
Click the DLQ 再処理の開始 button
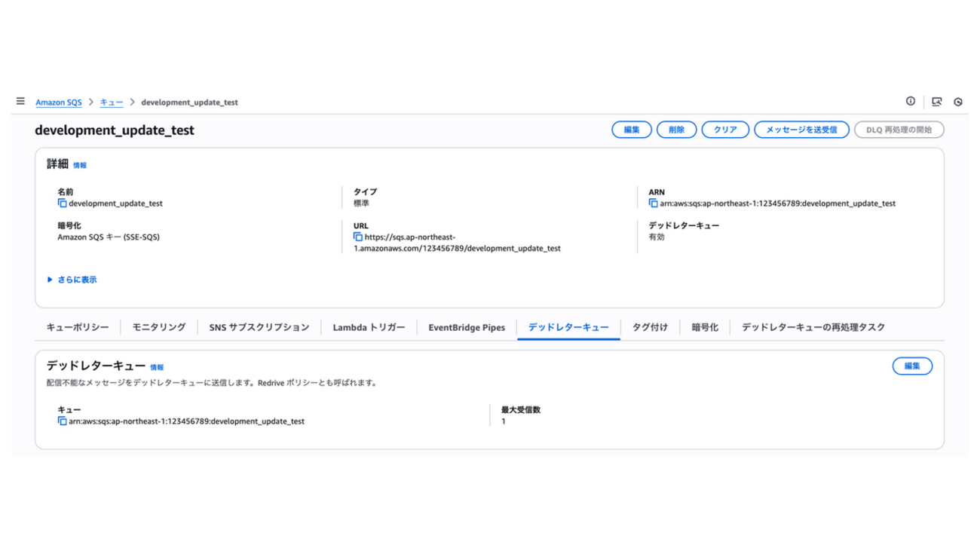pyautogui.click(x=899, y=130)
